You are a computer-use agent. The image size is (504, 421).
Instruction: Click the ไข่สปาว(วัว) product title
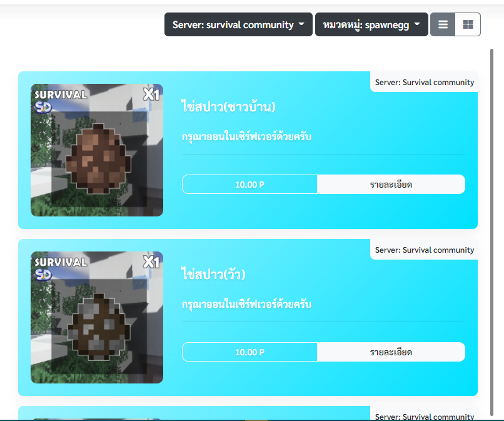pos(213,274)
